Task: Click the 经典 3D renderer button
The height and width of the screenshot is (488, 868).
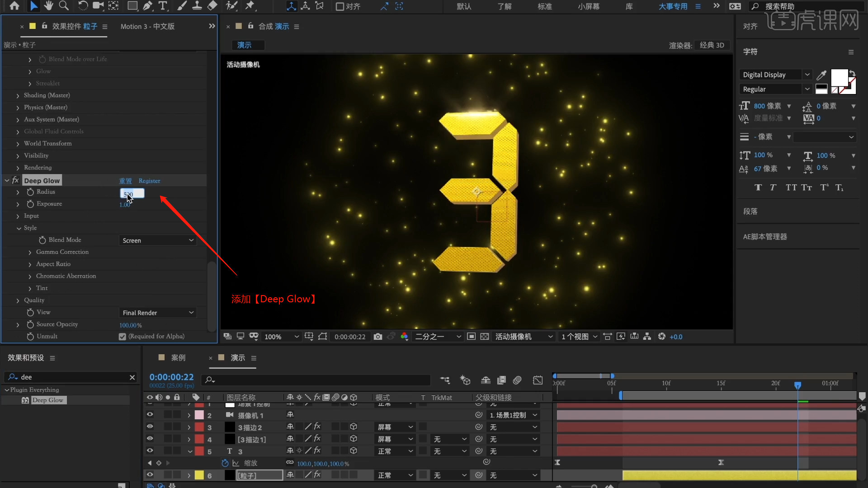Action: 712,45
